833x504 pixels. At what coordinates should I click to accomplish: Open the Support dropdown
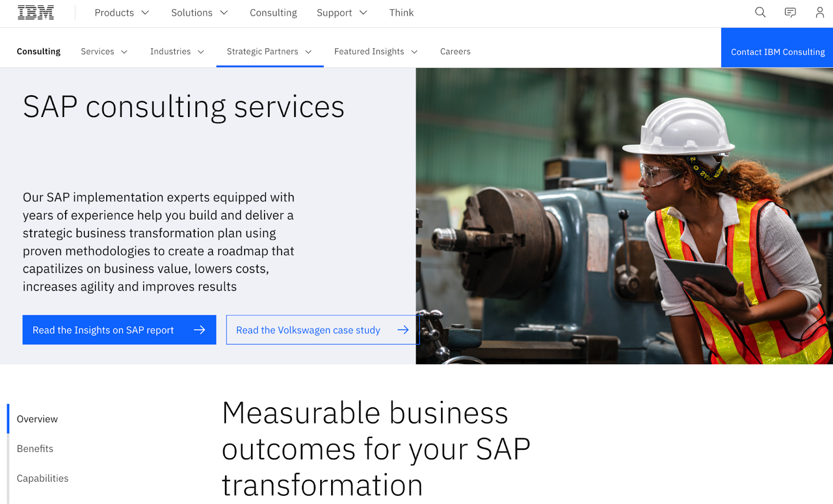coord(342,12)
